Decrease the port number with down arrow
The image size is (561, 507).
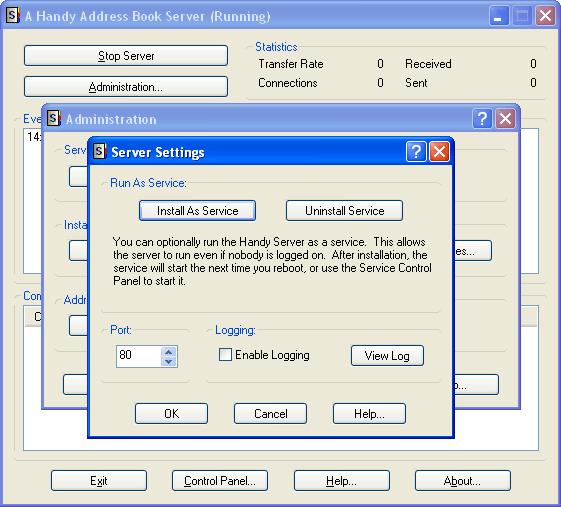pyautogui.click(x=169, y=361)
